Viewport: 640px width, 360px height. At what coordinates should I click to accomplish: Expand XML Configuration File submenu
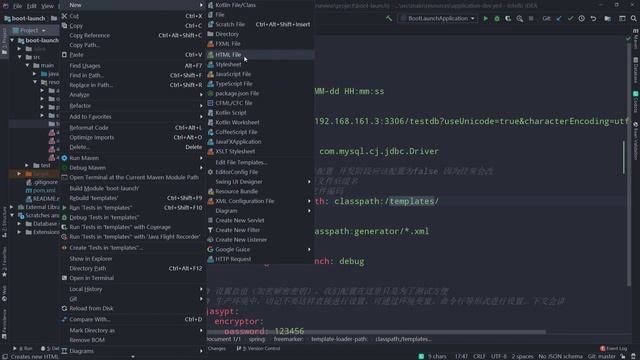(260, 201)
